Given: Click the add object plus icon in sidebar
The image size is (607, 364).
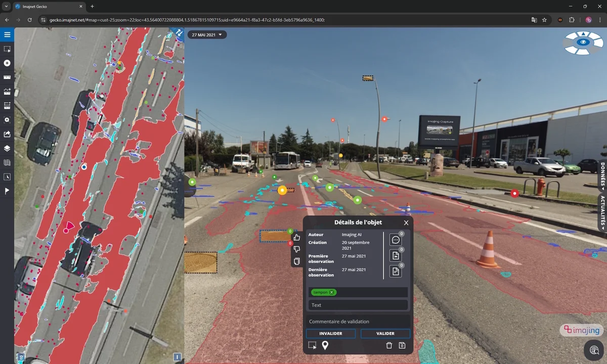Looking at the screenshot, I should [7, 63].
